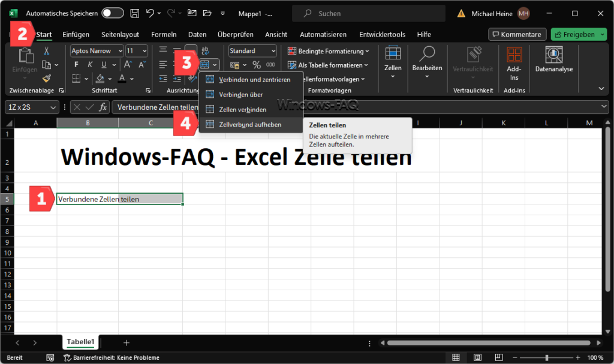The width and height of the screenshot is (614, 364).
Task: Click the Barrierefreiheit: Keine Probleme status
Action: (x=112, y=358)
